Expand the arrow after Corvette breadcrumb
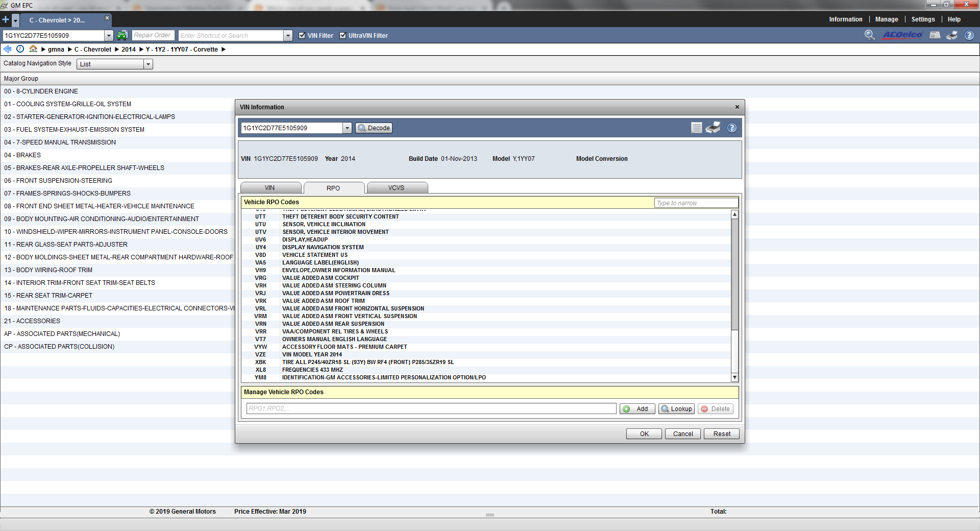980x531 pixels. (x=223, y=50)
